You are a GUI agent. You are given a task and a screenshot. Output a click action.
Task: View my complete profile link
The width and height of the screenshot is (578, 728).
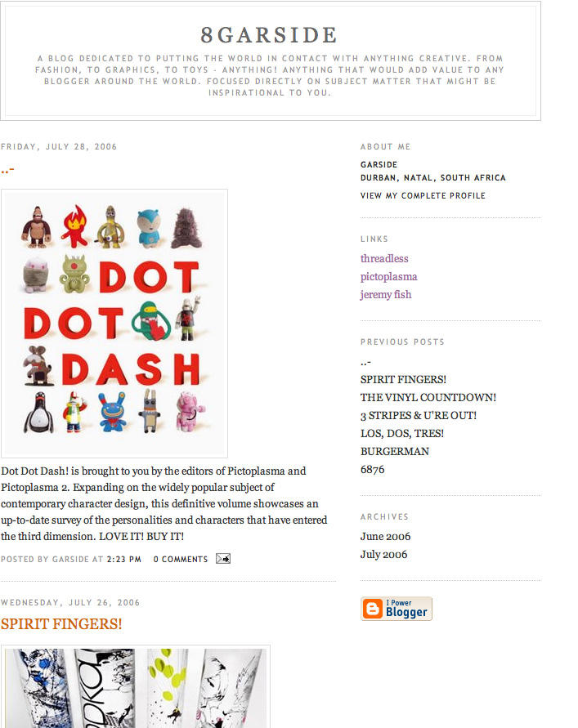click(x=423, y=195)
